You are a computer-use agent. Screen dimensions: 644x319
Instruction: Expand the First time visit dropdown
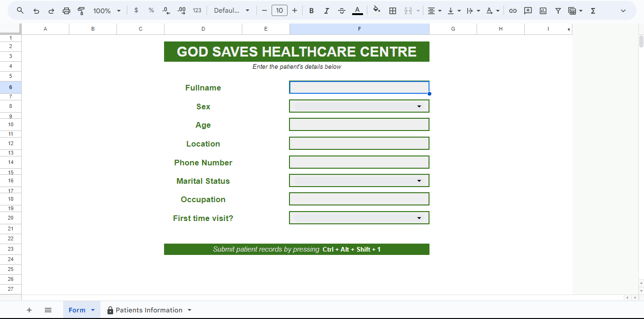click(419, 218)
